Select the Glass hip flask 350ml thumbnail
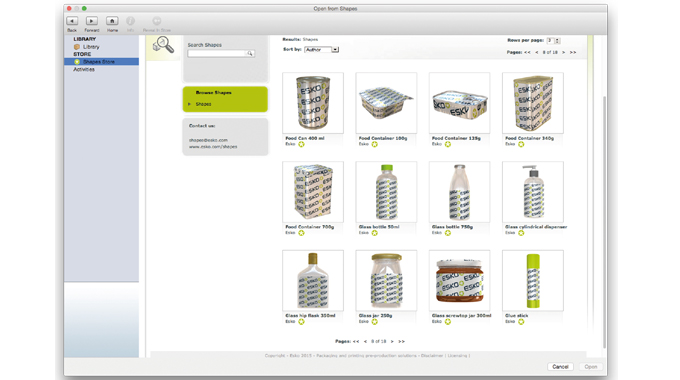The image size is (680, 380). click(x=313, y=280)
